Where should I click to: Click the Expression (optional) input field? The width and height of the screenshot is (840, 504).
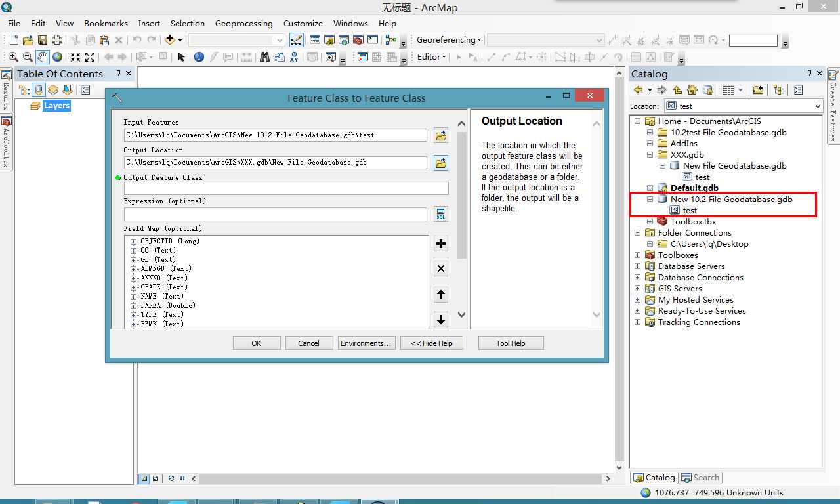pyautogui.click(x=276, y=214)
